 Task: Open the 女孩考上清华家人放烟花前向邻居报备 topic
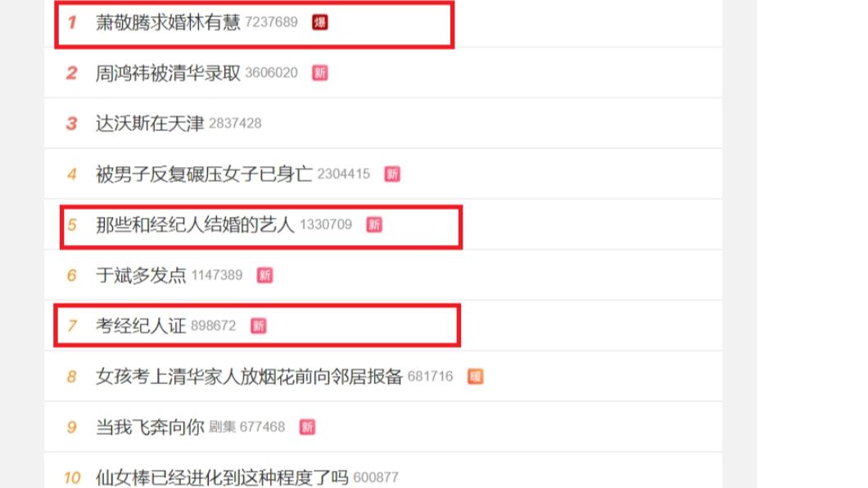click(x=249, y=377)
